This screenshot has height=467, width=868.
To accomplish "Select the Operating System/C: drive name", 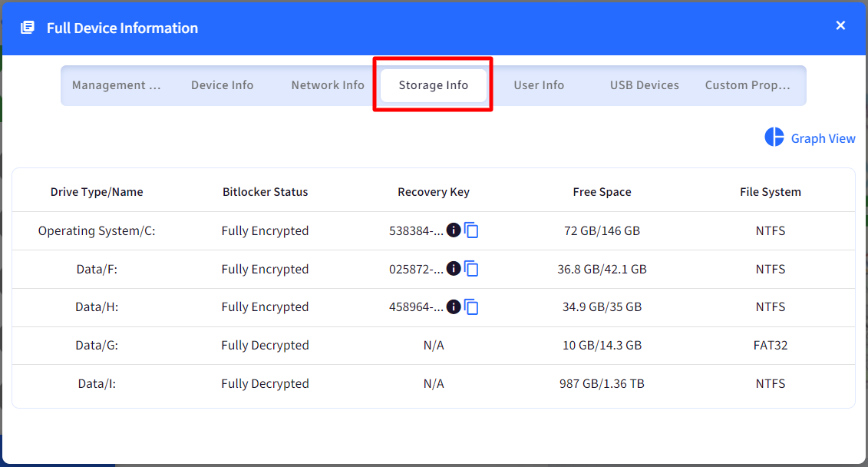I will click(97, 230).
